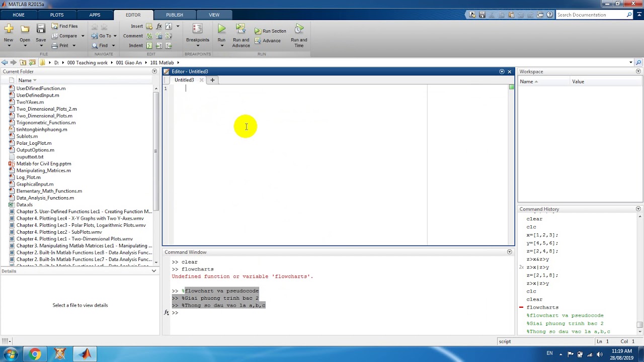The height and width of the screenshot is (362, 644).
Task: Switch to the HOME tab
Action: click(18, 15)
